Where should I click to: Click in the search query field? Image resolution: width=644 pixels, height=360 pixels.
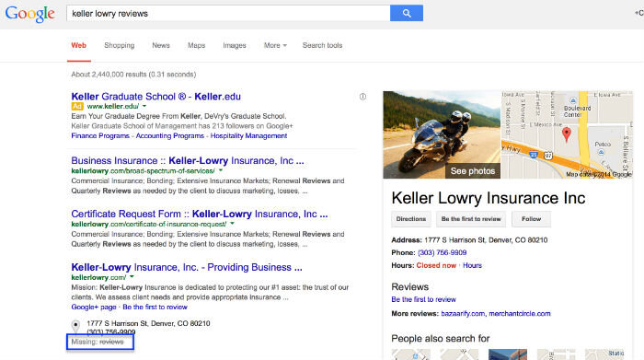(228, 14)
